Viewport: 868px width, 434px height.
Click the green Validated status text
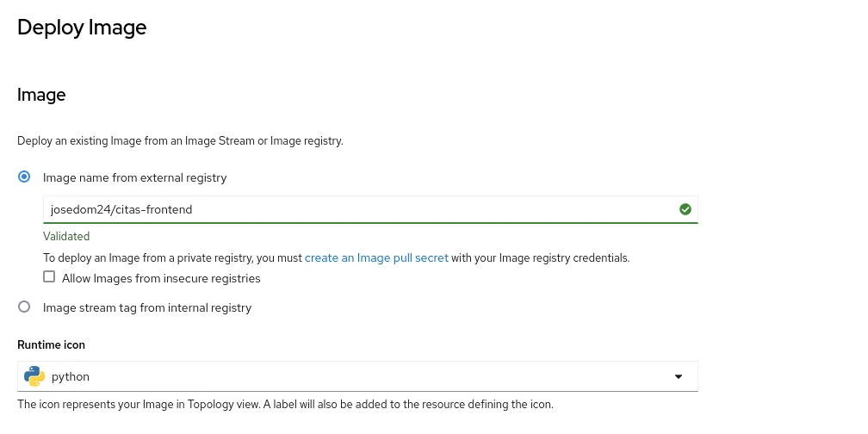[x=66, y=236]
